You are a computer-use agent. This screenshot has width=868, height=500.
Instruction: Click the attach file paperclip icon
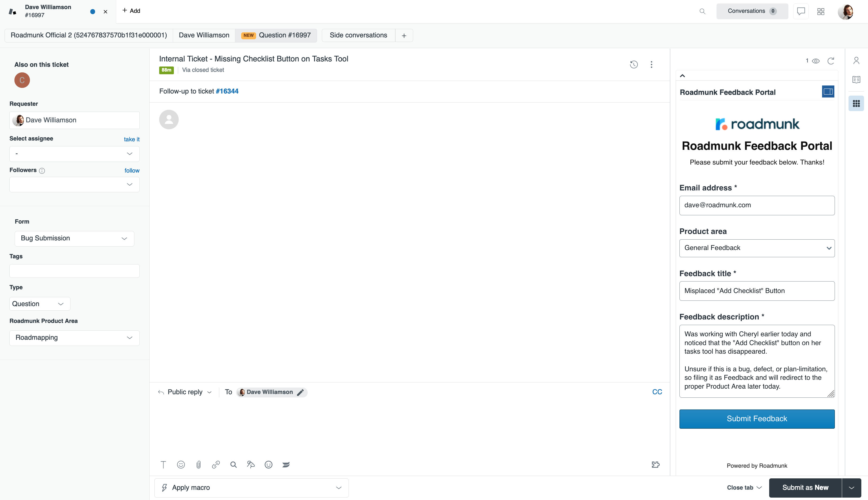[x=198, y=465]
